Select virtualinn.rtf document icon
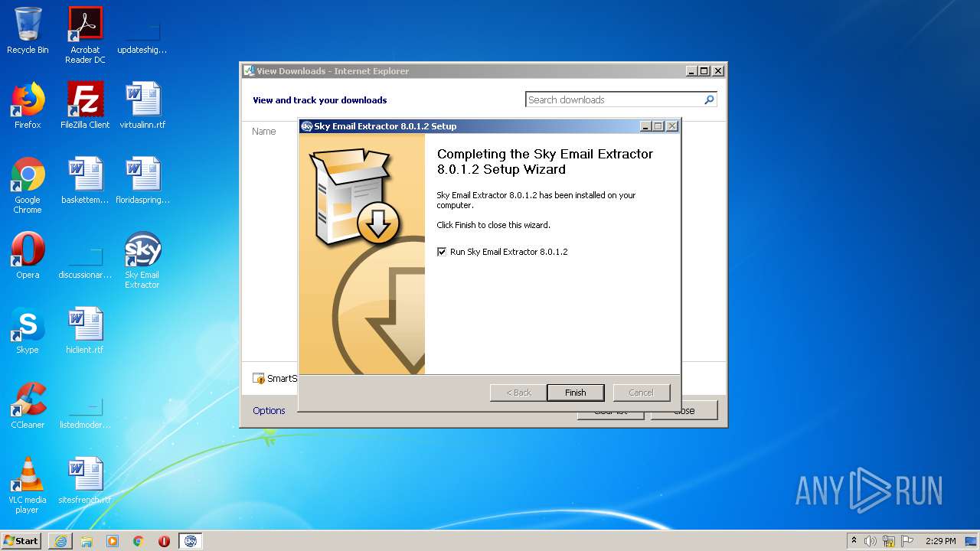 coord(142,106)
